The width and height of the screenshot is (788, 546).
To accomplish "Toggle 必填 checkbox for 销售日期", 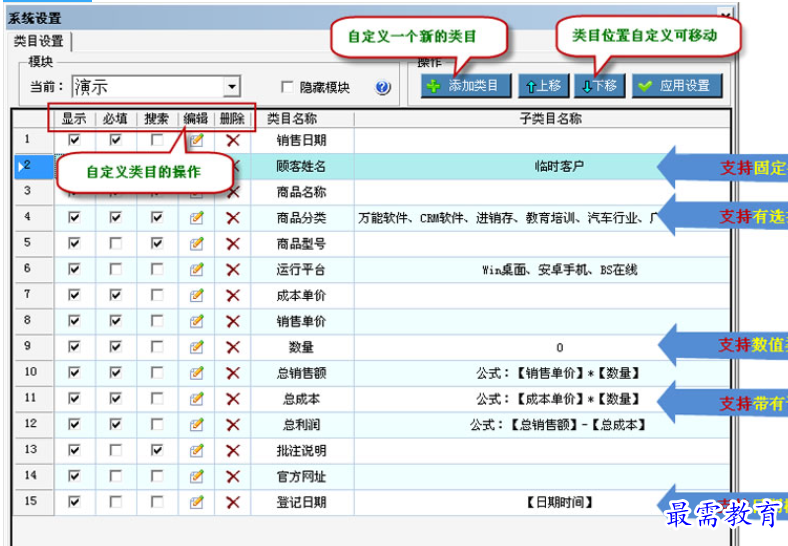I will [x=116, y=140].
